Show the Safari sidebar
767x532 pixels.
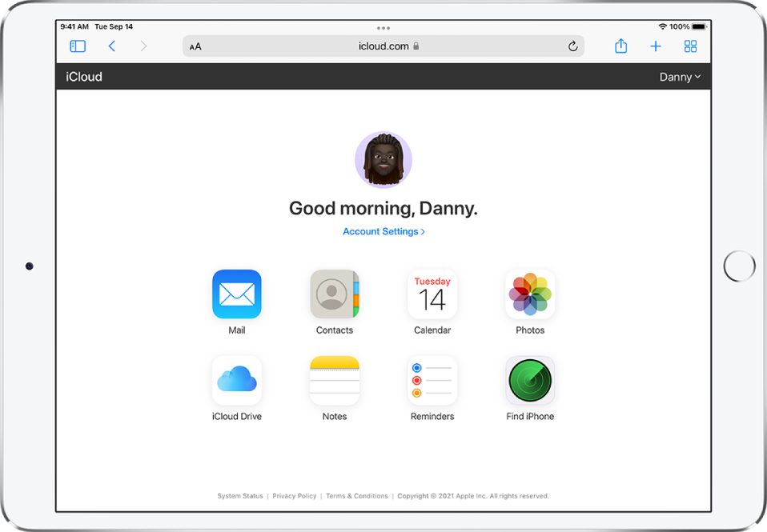coord(78,46)
